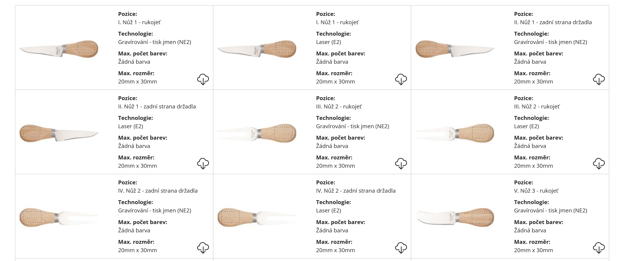Open knife image for I. Nůž 1 Laser
The image size is (644, 261).
pyautogui.click(x=257, y=49)
